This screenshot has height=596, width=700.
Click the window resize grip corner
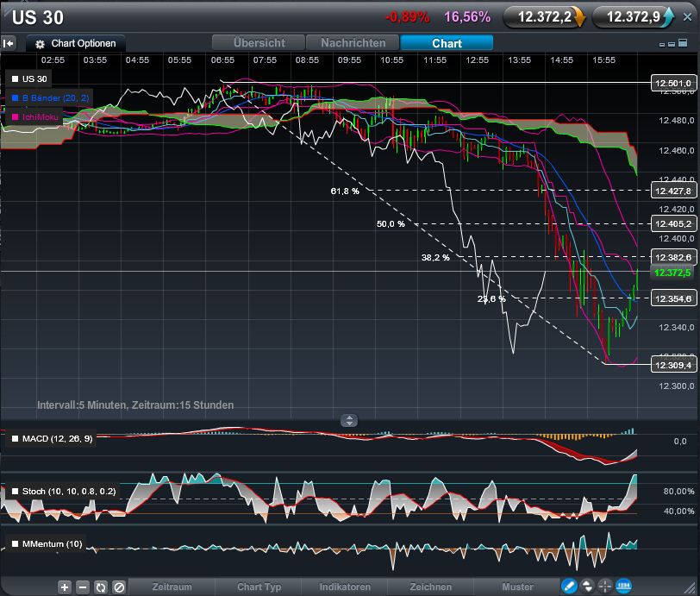point(690,587)
